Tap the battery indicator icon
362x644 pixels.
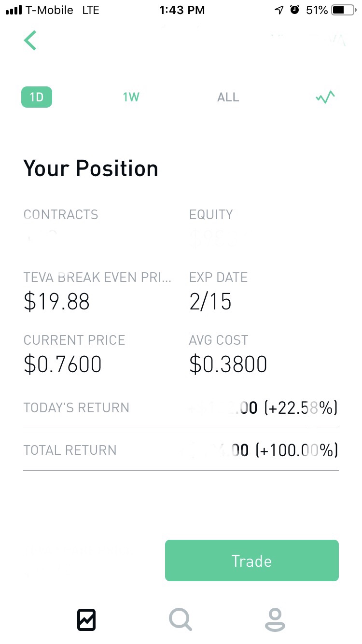point(343,10)
